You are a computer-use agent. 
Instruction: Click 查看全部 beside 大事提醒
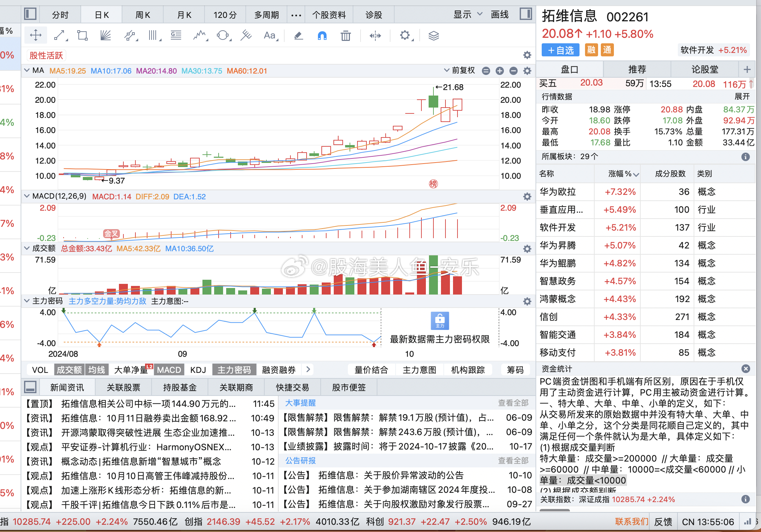tap(513, 403)
